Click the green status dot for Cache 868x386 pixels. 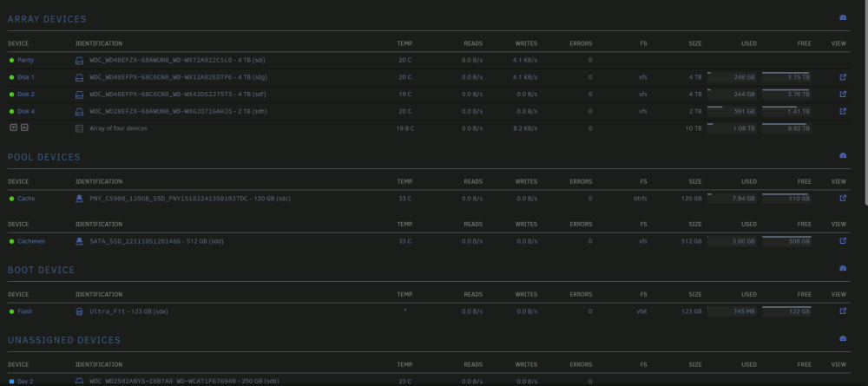point(11,199)
